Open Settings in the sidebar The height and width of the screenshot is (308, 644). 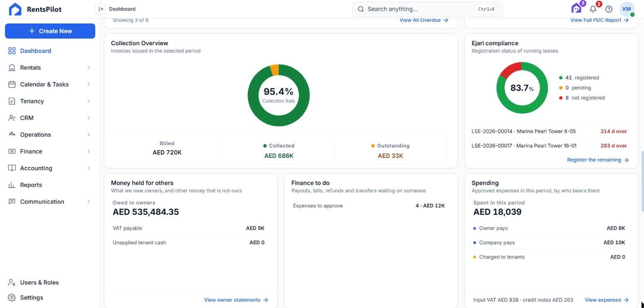[50, 298]
